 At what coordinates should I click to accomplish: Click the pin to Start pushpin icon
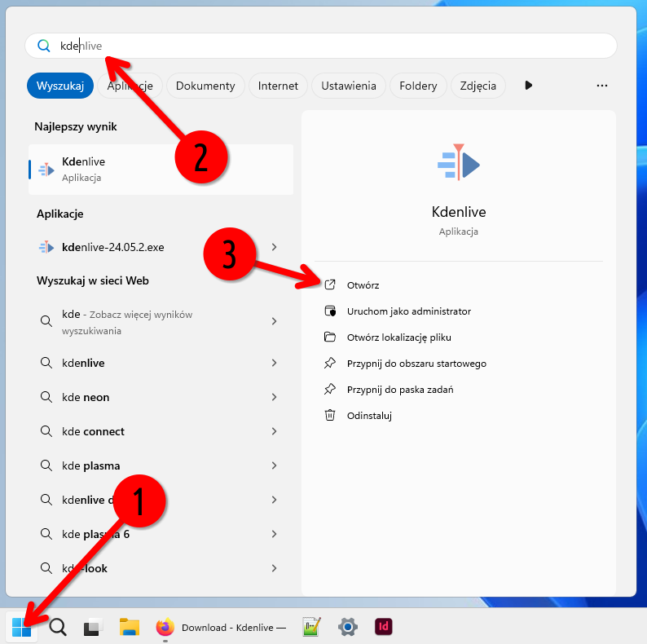tap(330, 364)
